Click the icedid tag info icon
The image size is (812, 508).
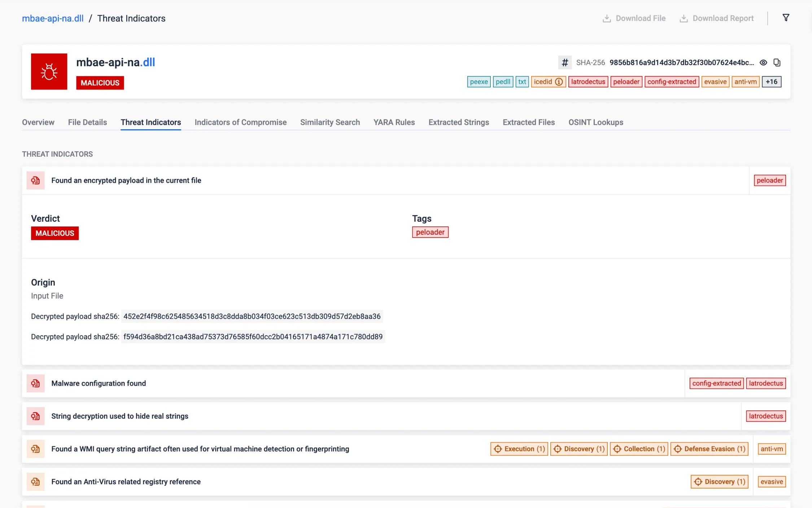point(559,82)
